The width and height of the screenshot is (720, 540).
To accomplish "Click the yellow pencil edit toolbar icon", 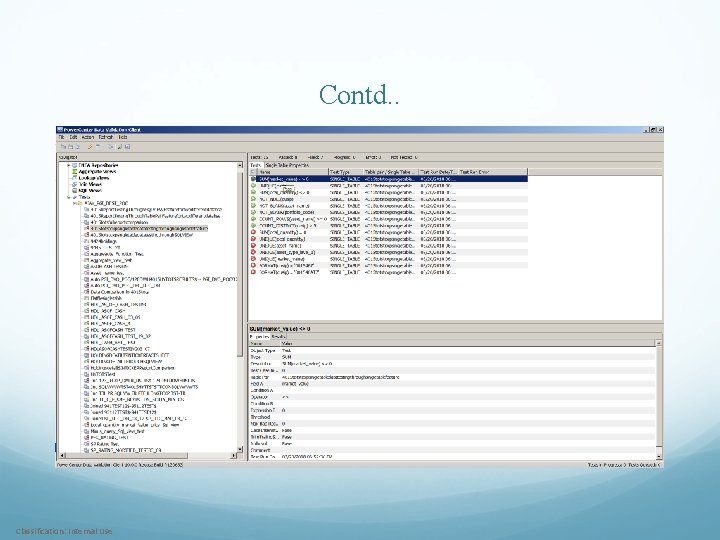I will [90, 147].
